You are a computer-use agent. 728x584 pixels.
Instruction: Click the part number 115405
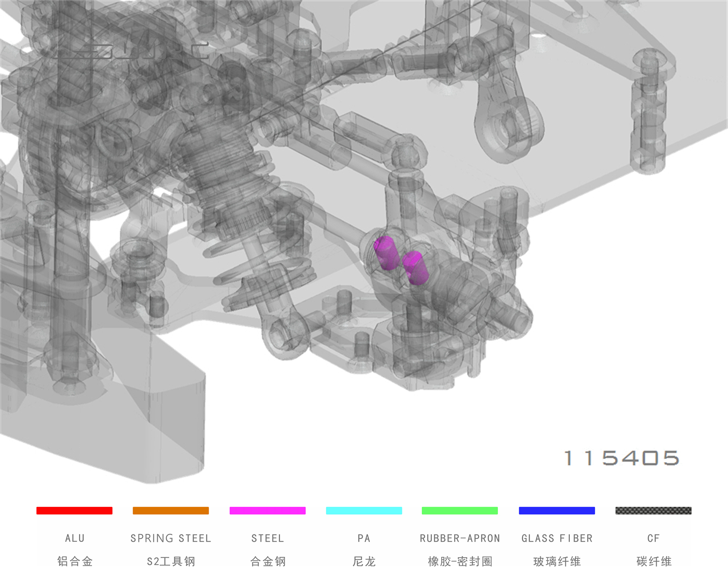(622, 458)
